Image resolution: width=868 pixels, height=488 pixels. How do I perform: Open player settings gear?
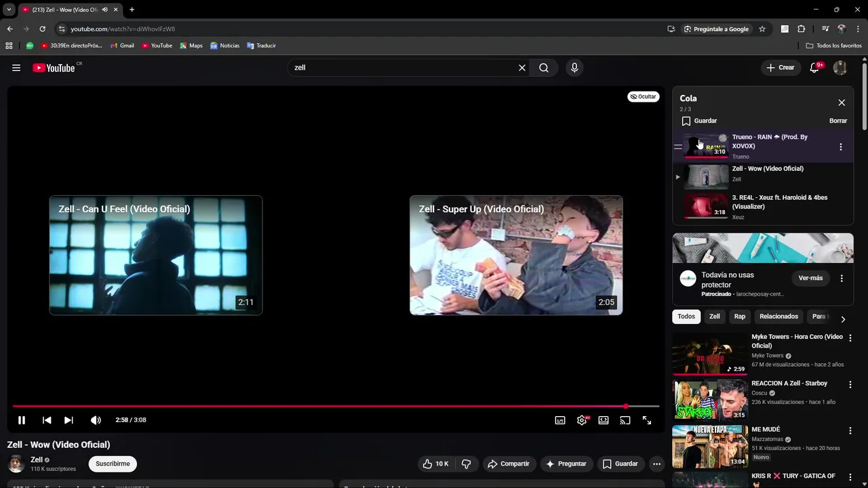(582, 420)
